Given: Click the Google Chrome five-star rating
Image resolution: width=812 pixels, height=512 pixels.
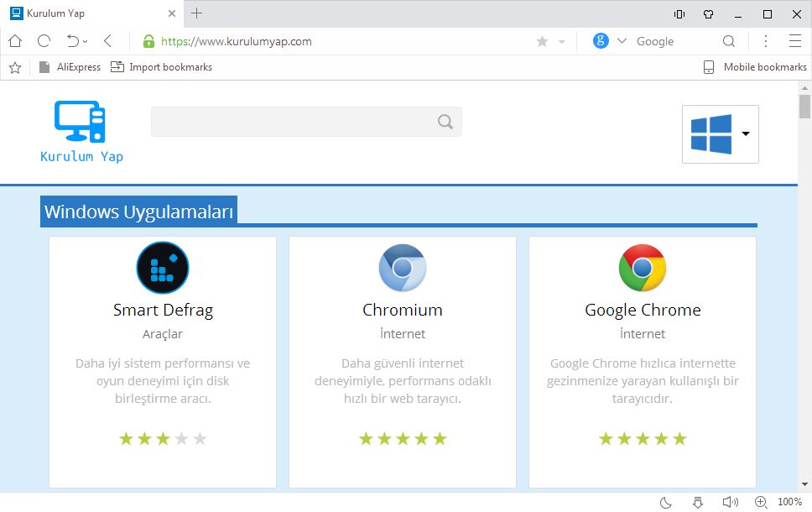Looking at the screenshot, I should pyautogui.click(x=643, y=439).
